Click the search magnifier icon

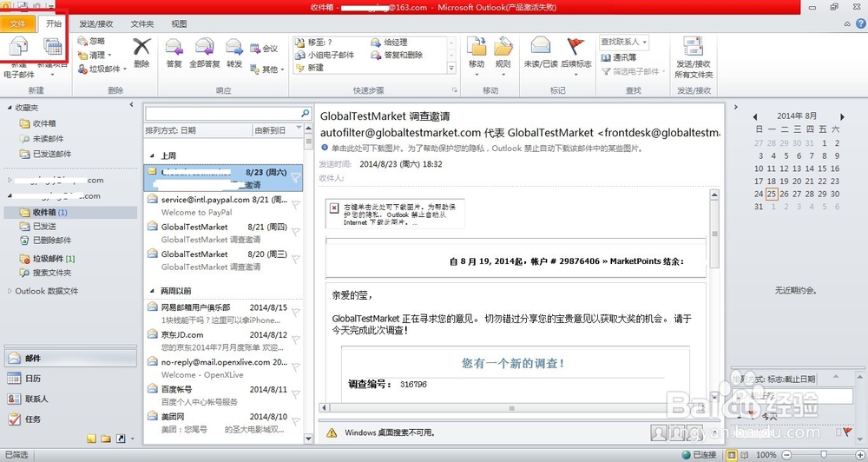pyautogui.click(x=305, y=113)
